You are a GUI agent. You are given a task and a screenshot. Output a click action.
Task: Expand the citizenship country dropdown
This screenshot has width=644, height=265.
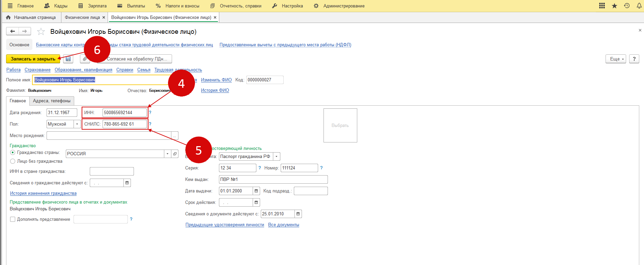pos(168,154)
